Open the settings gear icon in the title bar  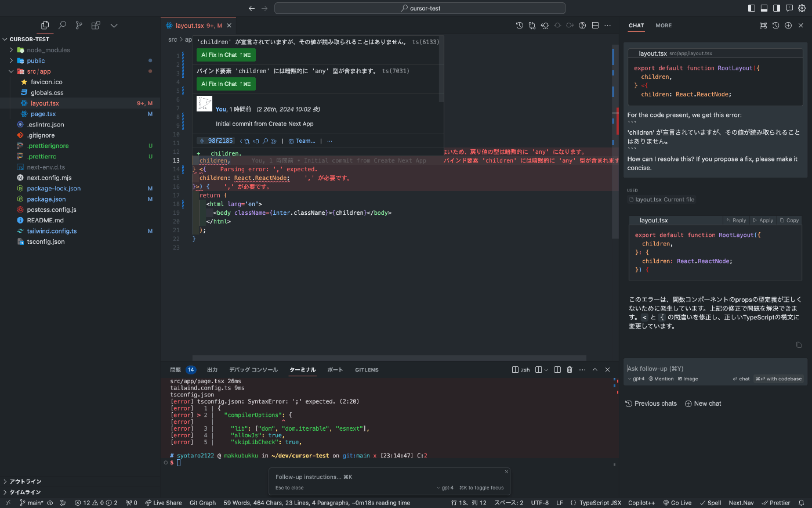tap(801, 8)
